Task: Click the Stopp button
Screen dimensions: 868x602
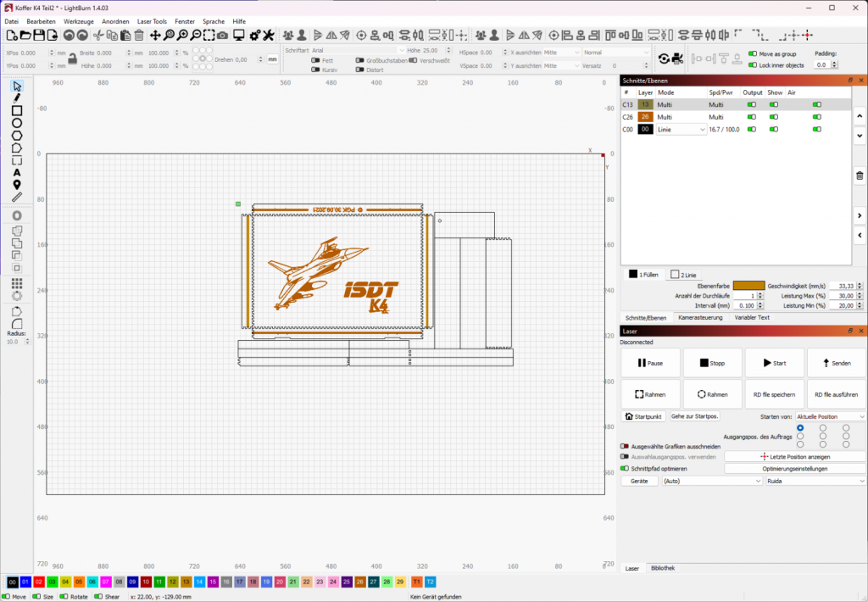Action: click(712, 363)
